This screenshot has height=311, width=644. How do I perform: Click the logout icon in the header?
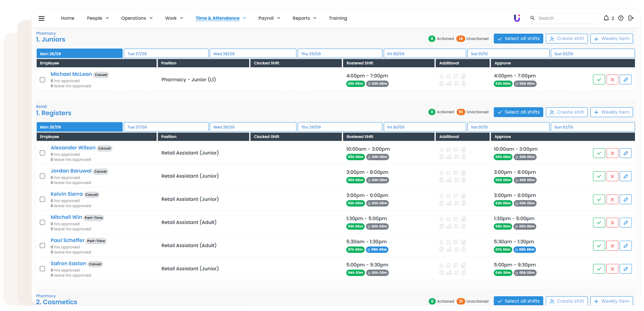pos(631,18)
